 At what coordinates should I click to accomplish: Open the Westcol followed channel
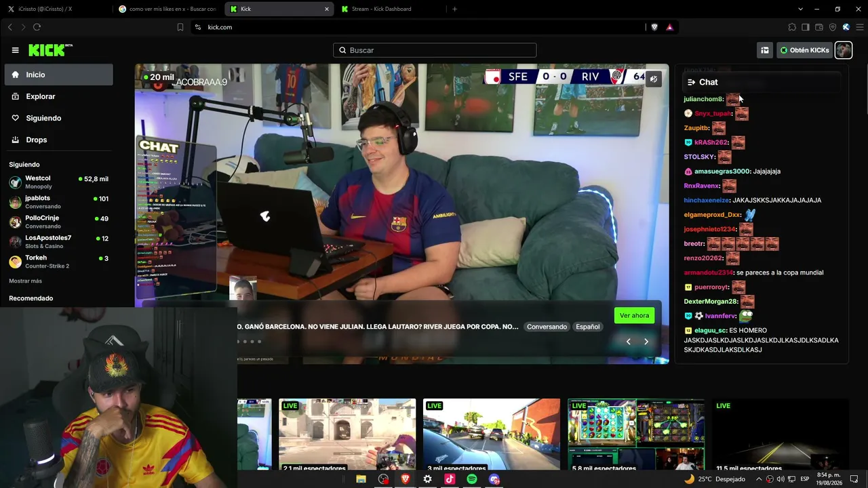[59, 182]
